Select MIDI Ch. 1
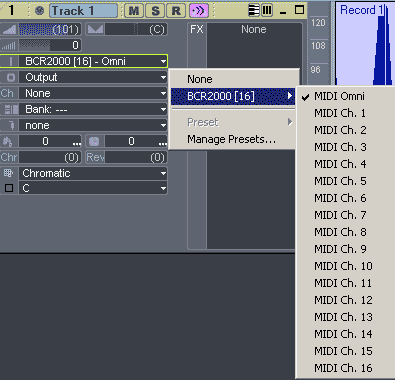Image resolution: width=395 pixels, height=380 pixels. coord(346,113)
